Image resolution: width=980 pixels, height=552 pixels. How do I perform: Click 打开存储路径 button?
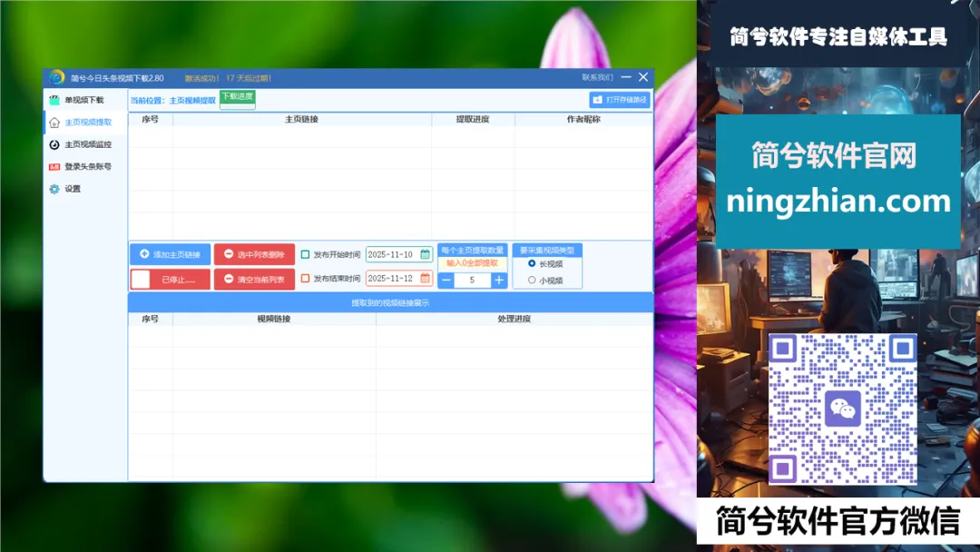(620, 100)
